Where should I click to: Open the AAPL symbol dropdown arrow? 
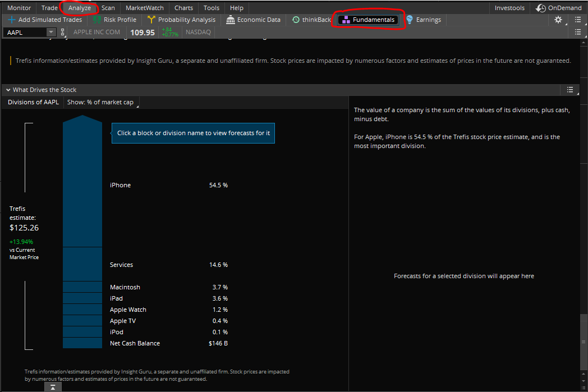click(x=52, y=33)
